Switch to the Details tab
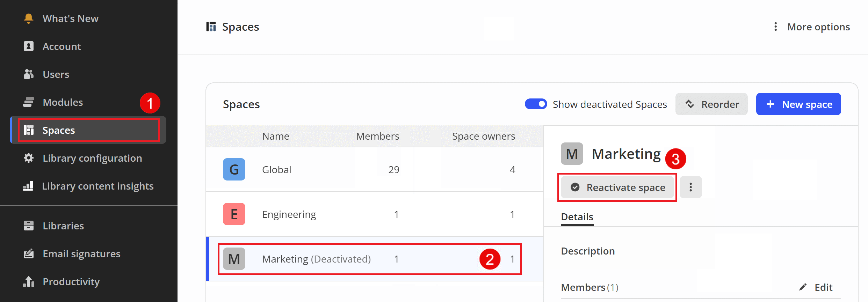 click(577, 217)
